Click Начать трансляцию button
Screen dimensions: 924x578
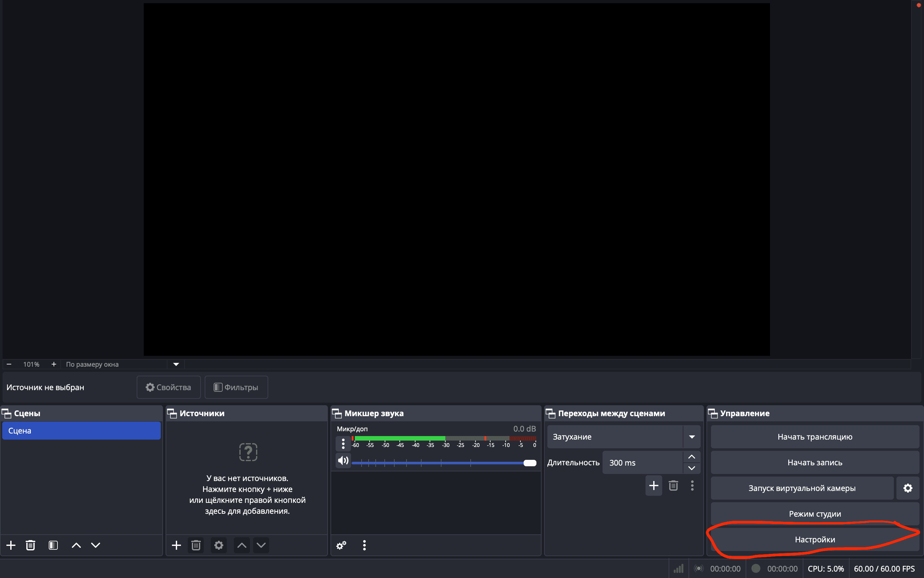click(815, 437)
